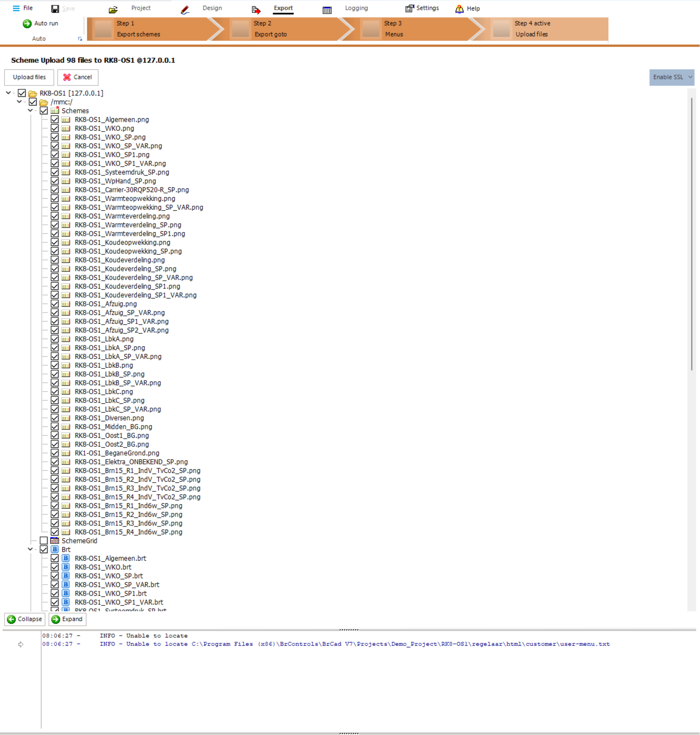
Task: Select the Export tab
Action: [x=283, y=8]
